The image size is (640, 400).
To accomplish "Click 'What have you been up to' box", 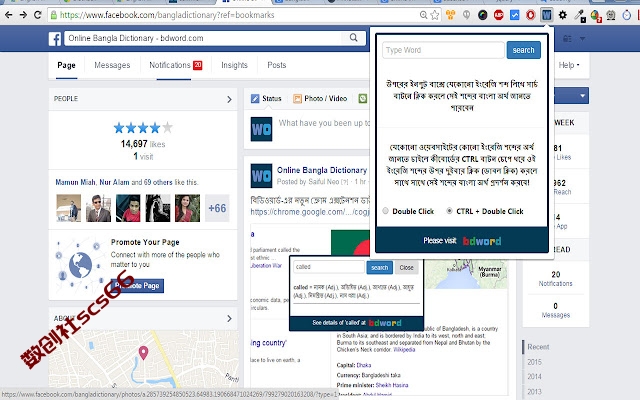I will point(324,123).
